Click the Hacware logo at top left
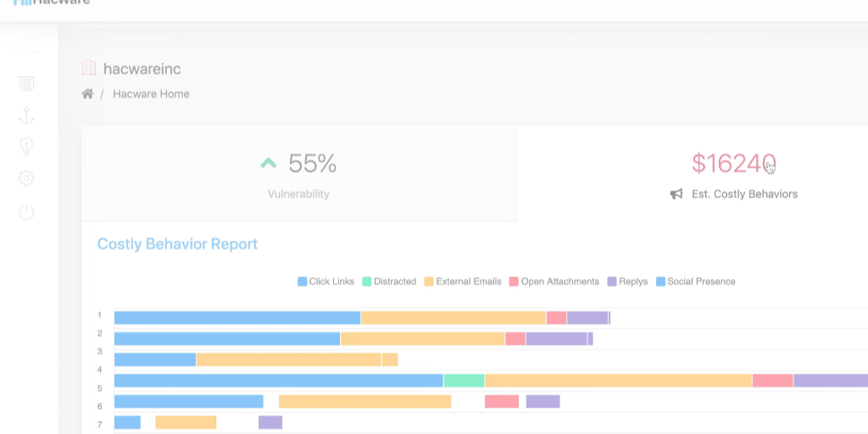Viewport: 868px width, 434px height. point(50,3)
